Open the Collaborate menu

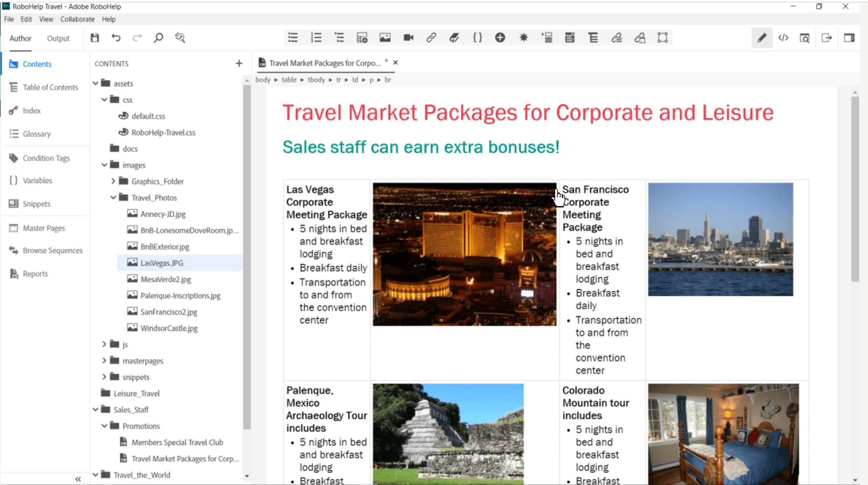click(x=77, y=19)
